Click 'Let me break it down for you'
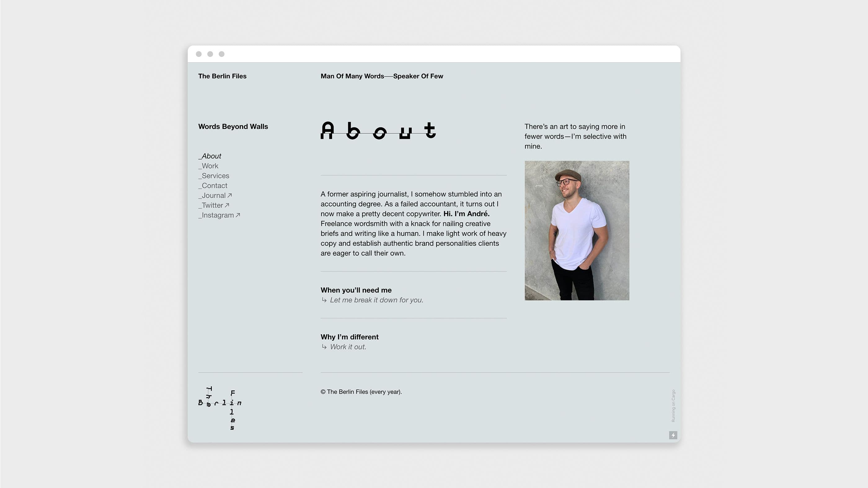 pos(376,300)
